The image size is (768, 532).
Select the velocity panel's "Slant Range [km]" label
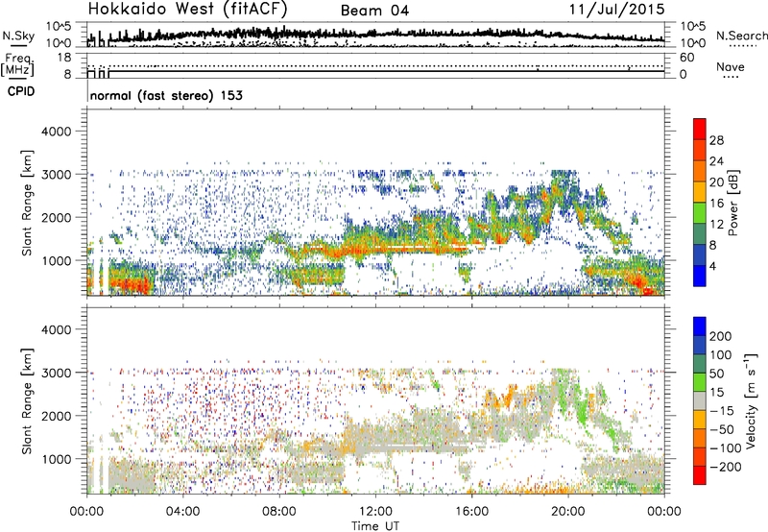coord(27,401)
